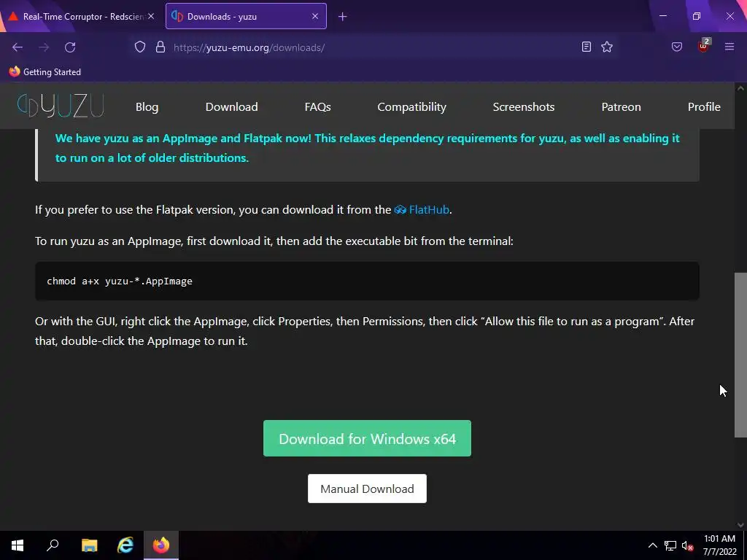Click the yuzu logo in header
Image resolution: width=747 pixels, height=560 pixels.
click(x=61, y=106)
